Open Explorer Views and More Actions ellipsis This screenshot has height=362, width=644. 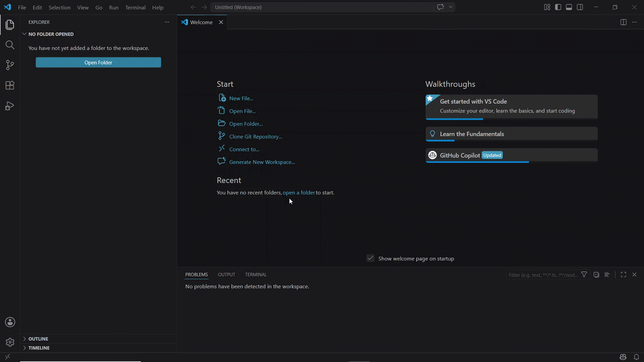[x=167, y=22]
